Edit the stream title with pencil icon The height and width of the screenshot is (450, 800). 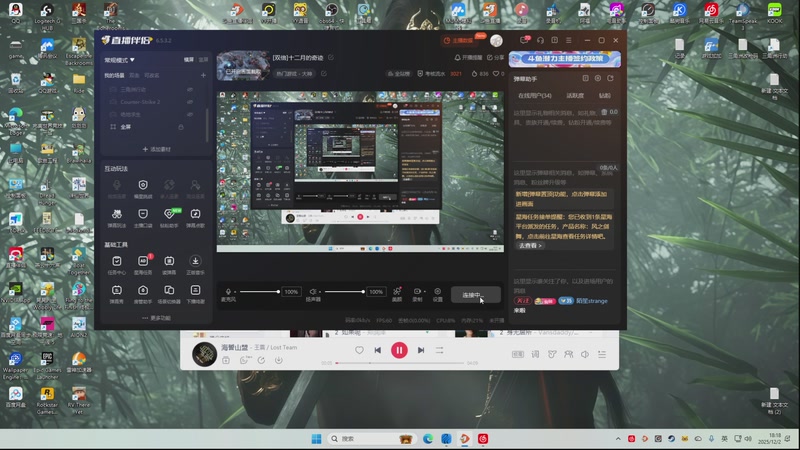pos(331,58)
